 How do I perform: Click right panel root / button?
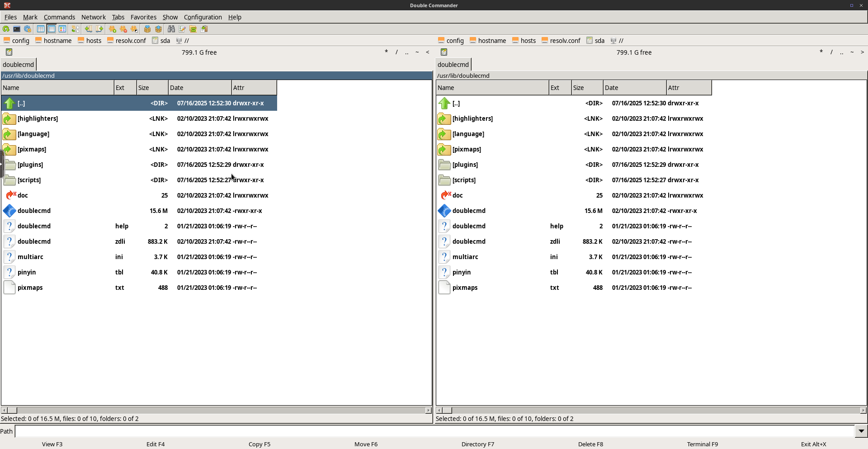831,52
